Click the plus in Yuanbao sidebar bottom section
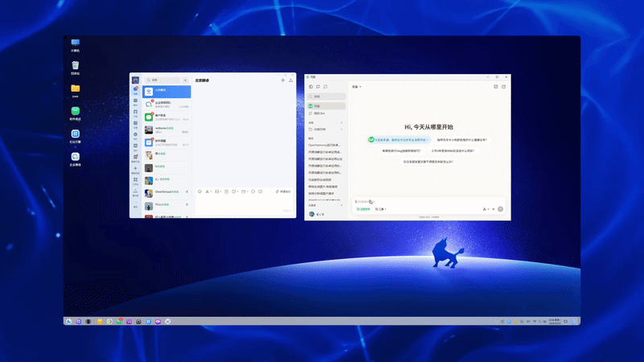The width and height of the screenshot is (644, 362). [x=341, y=205]
